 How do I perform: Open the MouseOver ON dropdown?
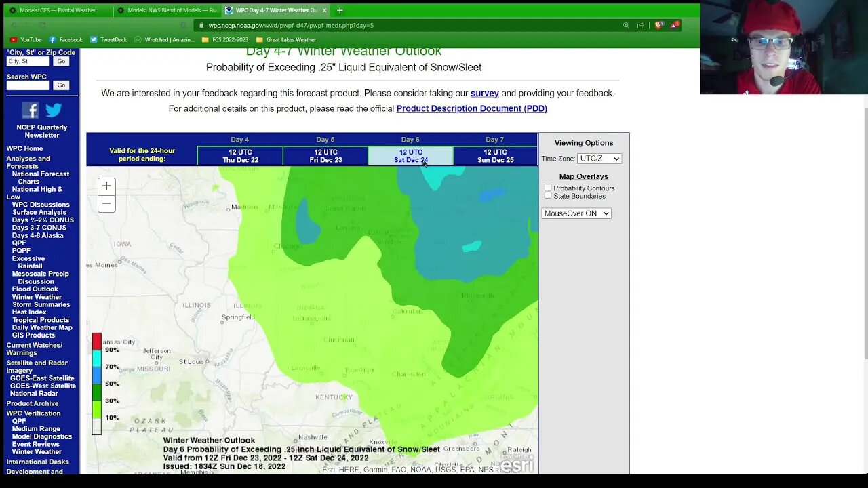tap(576, 213)
